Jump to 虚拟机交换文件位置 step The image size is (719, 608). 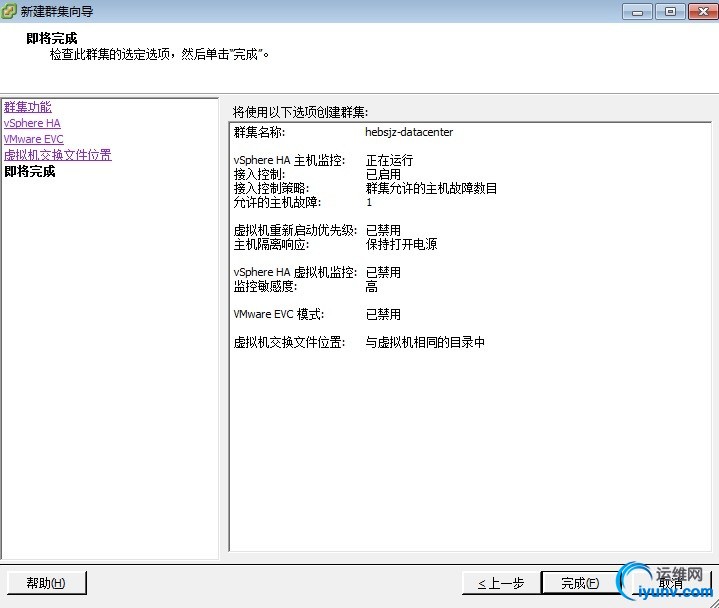[58, 155]
